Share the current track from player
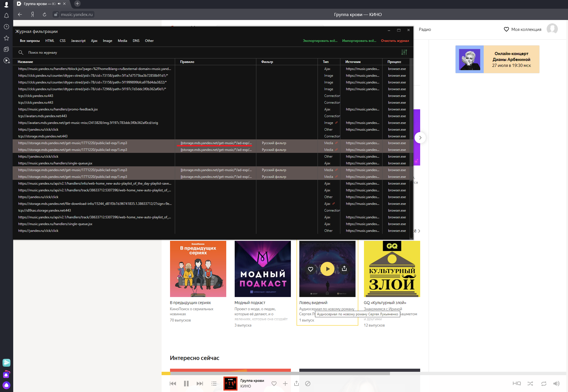 (x=297, y=384)
